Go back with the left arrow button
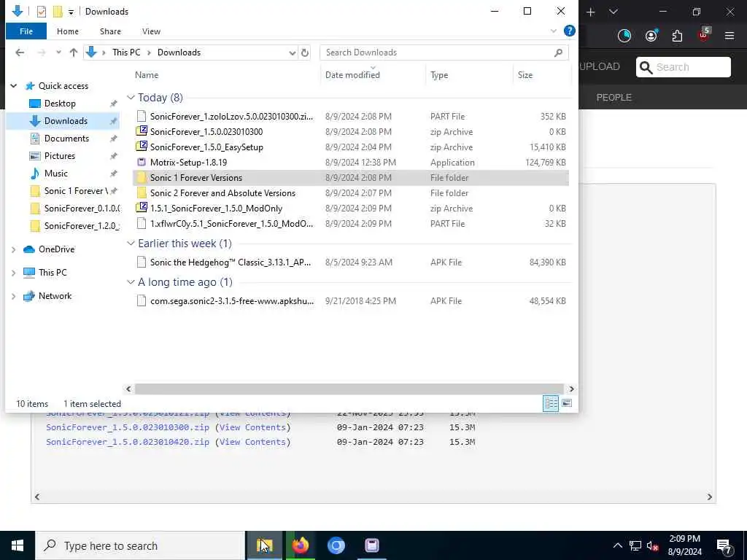747x560 pixels. click(x=20, y=52)
